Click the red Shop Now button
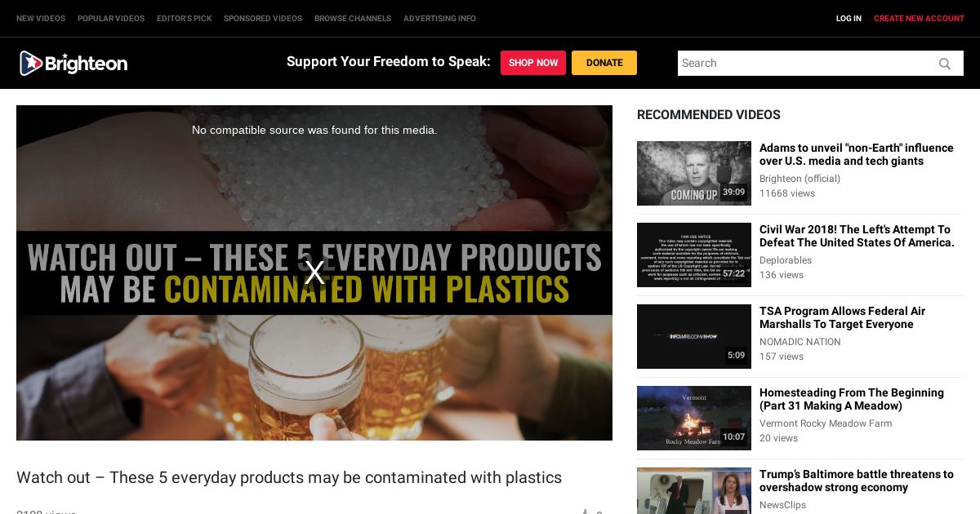Screen dimensions: 980x514 533,63
